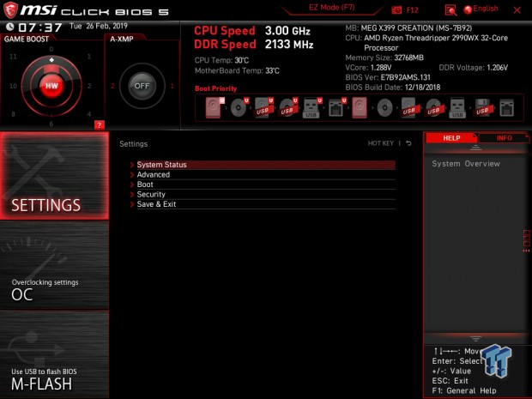Click the help panel bottom scroll handle
The width and height of the screenshot is (532, 399).
tap(475, 338)
